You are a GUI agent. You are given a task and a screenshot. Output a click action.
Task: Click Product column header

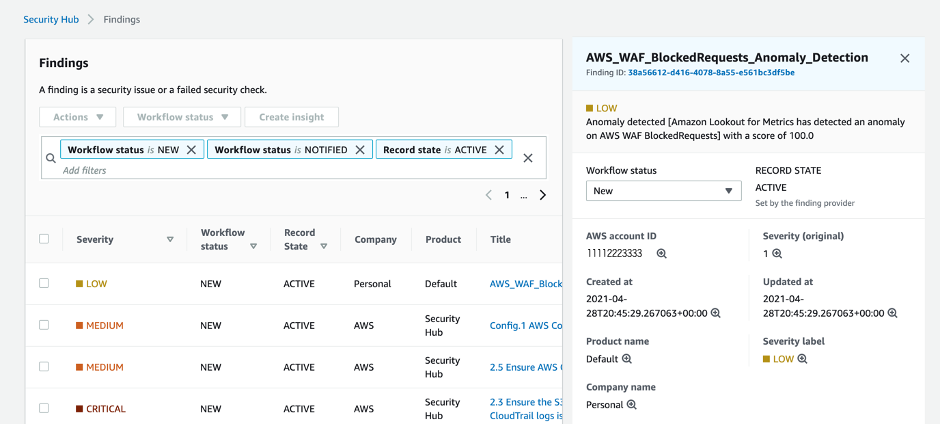tap(443, 239)
